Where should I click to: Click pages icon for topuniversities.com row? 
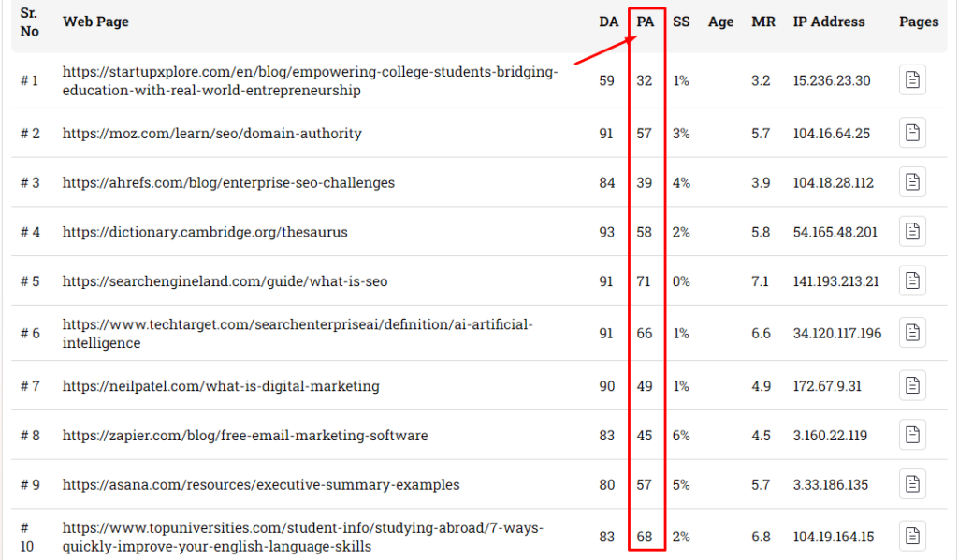[912, 536]
